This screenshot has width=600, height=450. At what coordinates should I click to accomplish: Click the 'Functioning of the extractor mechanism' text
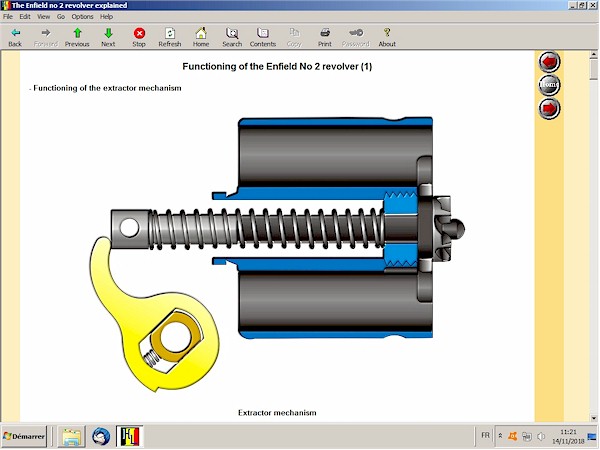107,88
